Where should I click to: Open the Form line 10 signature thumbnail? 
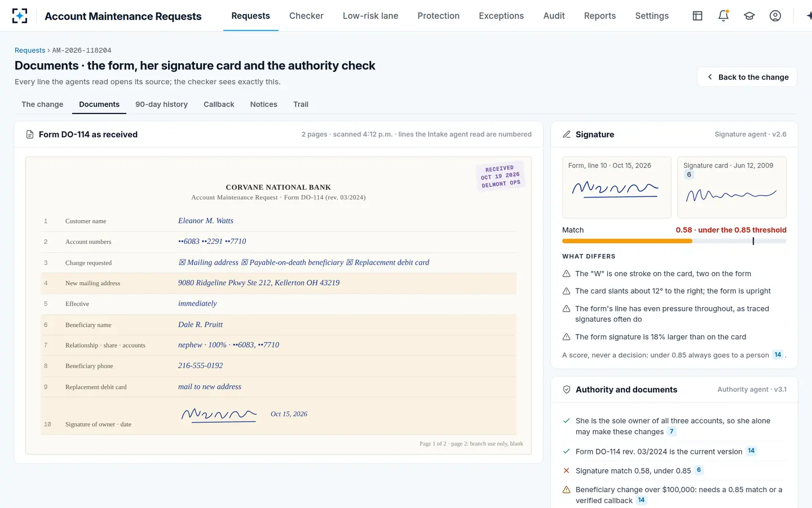pyautogui.click(x=617, y=187)
